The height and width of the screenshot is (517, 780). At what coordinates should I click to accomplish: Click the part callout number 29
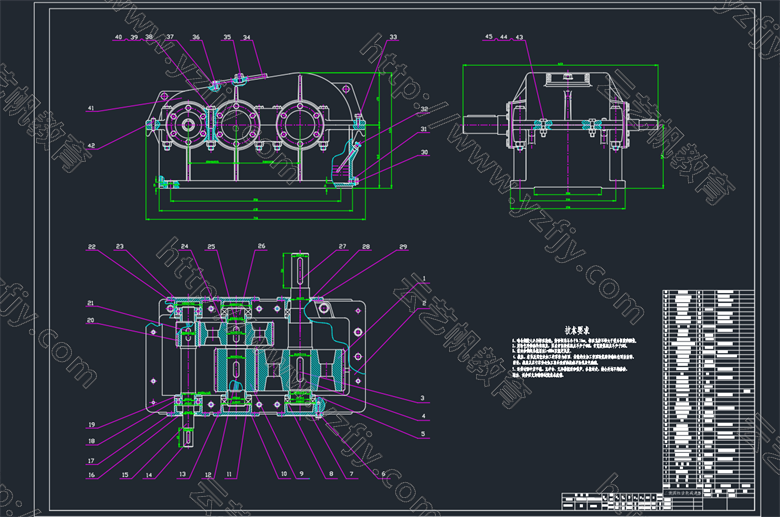pos(403,246)
